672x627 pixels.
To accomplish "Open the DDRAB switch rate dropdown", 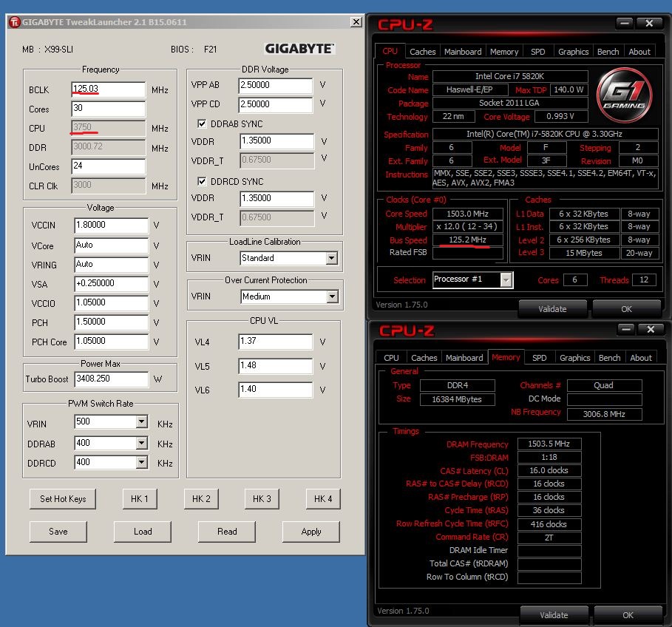I will pyautogui.click(x=142, y=443).
